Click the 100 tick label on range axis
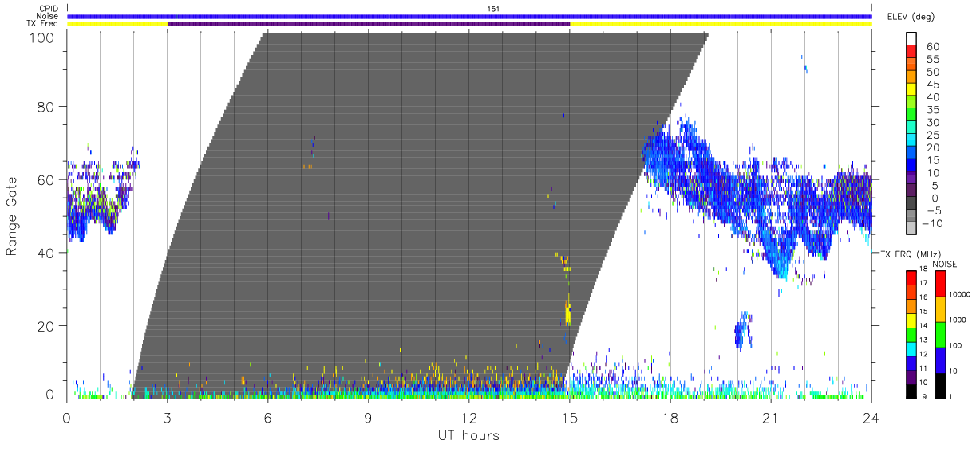The image size is (980, 452). click(x=42, y=37)
